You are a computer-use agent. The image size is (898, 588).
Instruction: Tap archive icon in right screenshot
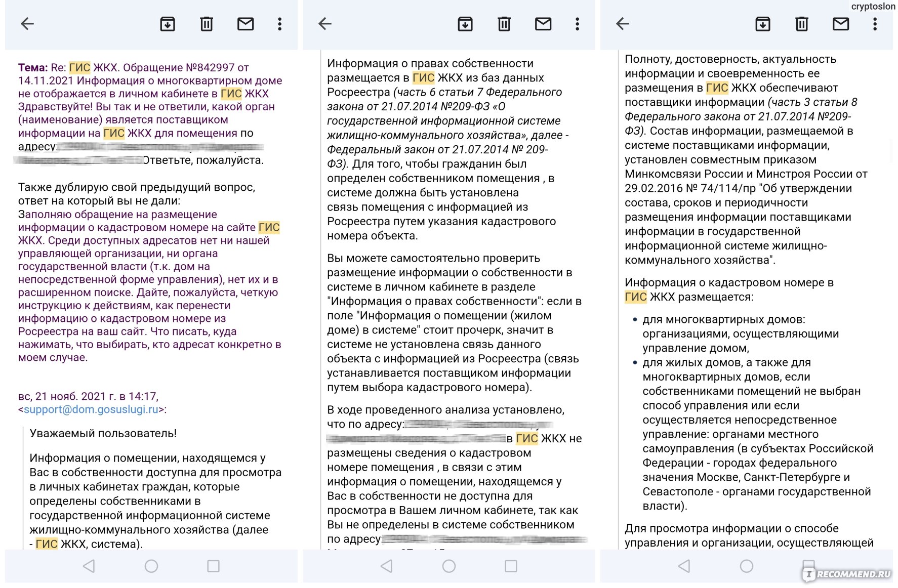763,24
